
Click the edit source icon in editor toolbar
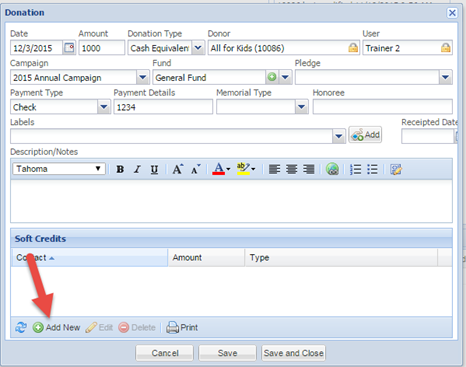click(x=396, y=169)
